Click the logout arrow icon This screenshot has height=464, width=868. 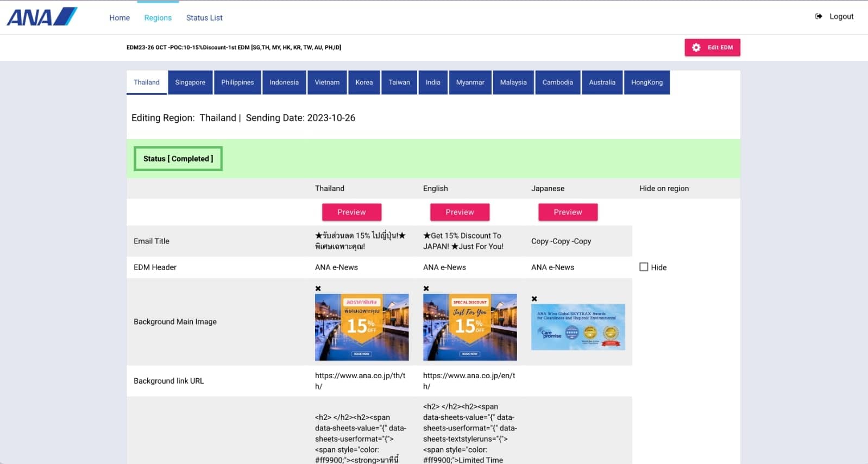coord(819,16)
